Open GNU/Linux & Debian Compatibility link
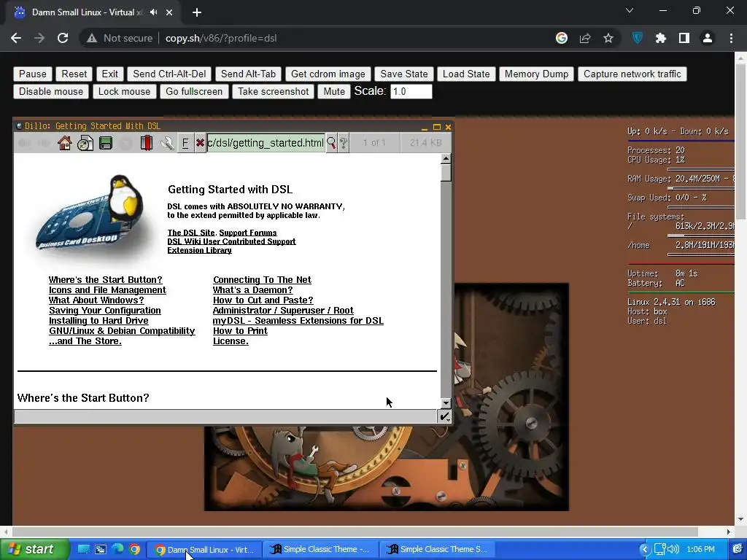747x560 pixels. [x=122, y=330]
